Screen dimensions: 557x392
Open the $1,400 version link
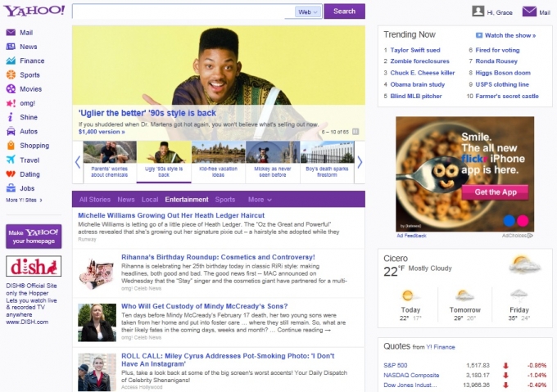[102, 132]
